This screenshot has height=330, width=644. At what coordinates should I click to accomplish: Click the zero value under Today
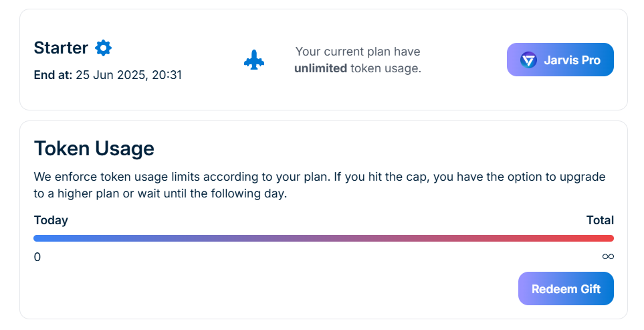[x=37, y=257]
